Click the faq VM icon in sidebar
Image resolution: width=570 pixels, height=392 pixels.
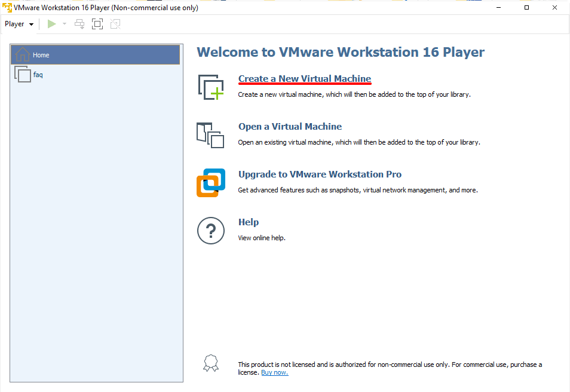tap(23, 75)
